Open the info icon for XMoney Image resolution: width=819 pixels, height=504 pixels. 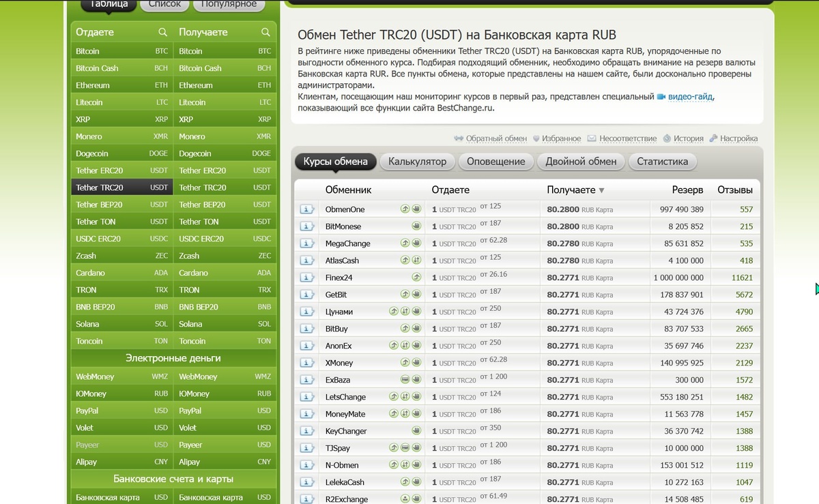(306, 363)
